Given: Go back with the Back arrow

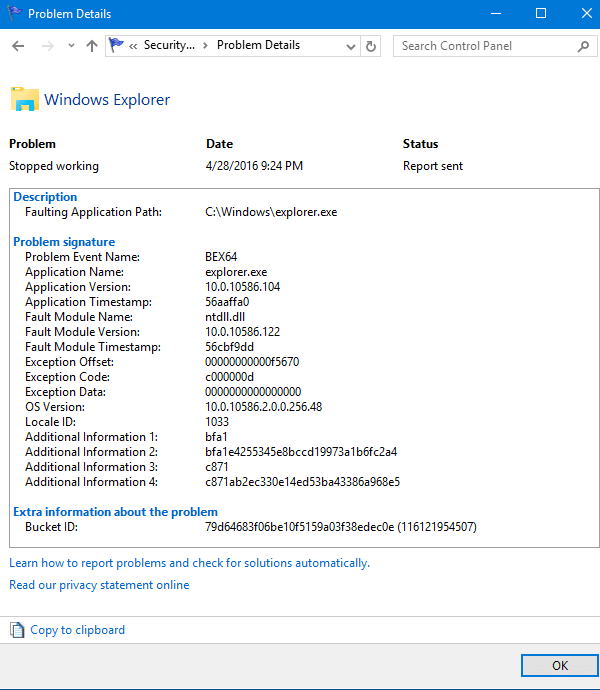Looking at the screenshot, I should [18, 46].
